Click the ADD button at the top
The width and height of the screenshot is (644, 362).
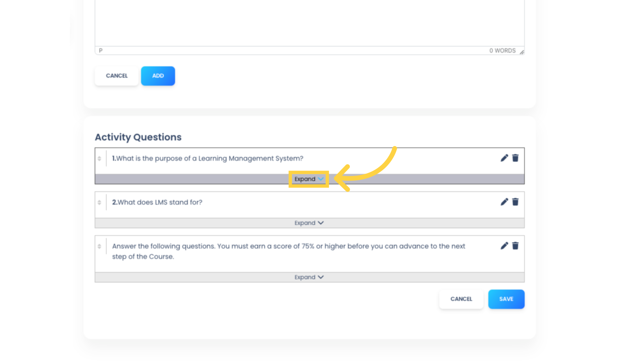(158, 75)
